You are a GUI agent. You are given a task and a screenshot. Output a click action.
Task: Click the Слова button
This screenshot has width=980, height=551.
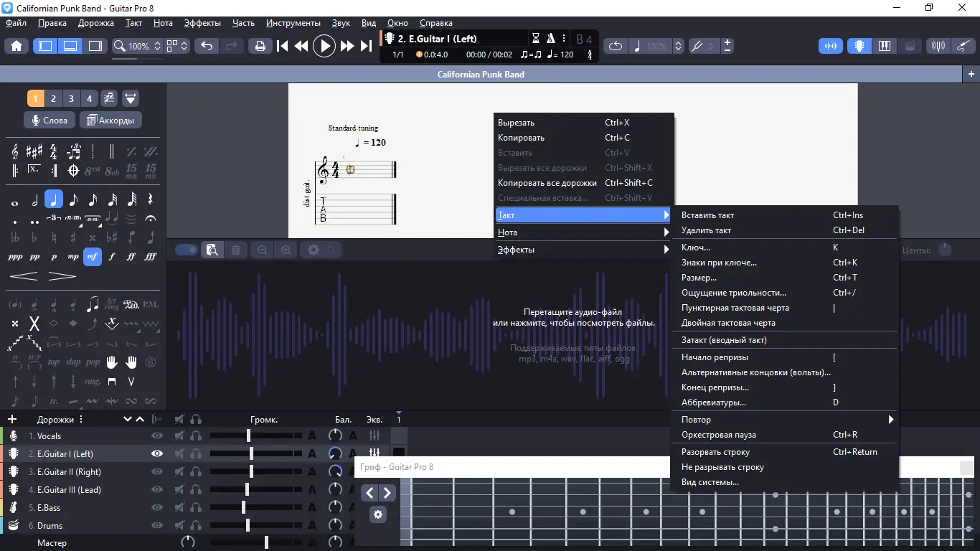click(50, 121)
